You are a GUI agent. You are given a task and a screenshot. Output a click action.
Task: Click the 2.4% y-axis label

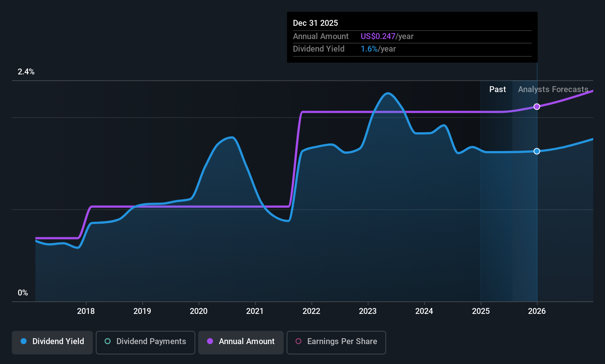coord(26,72)
